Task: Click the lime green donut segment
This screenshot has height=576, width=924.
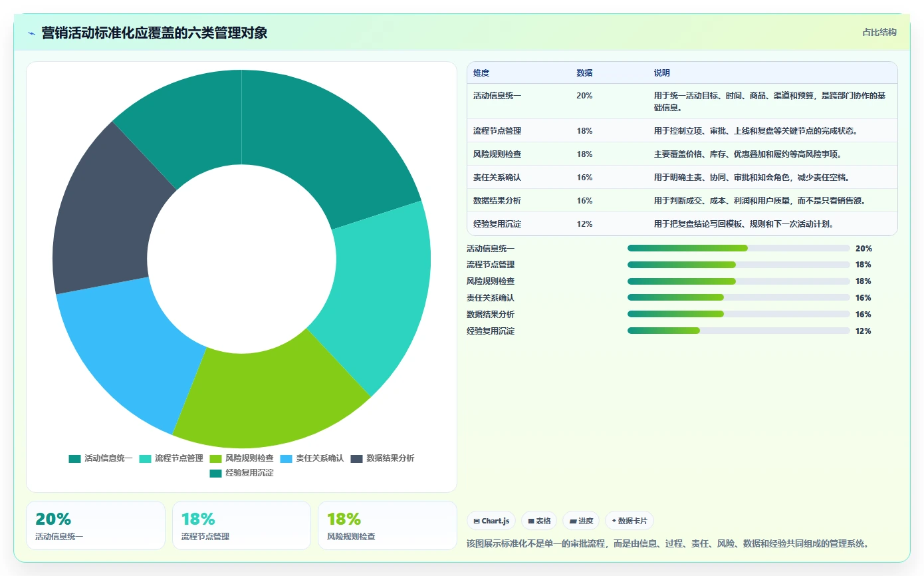Action: (269, 398)
